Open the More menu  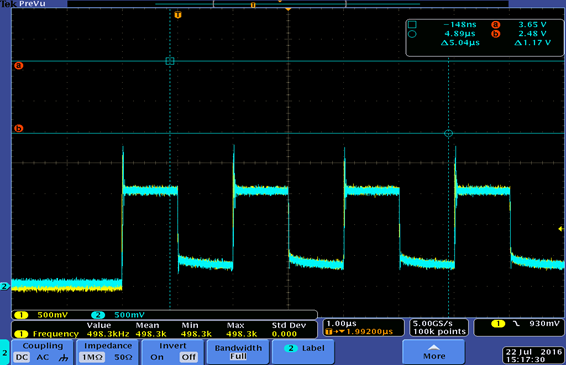[434, 352]
